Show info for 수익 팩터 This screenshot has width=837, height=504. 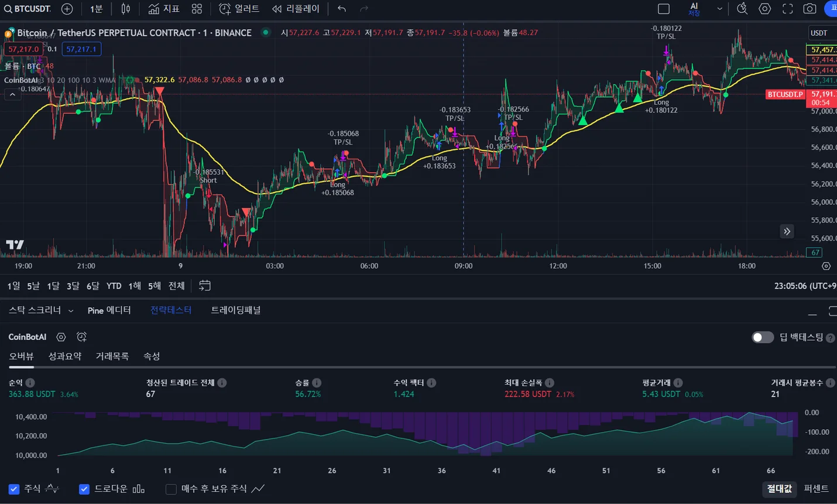pyautogui.click(x=431, y=383)
